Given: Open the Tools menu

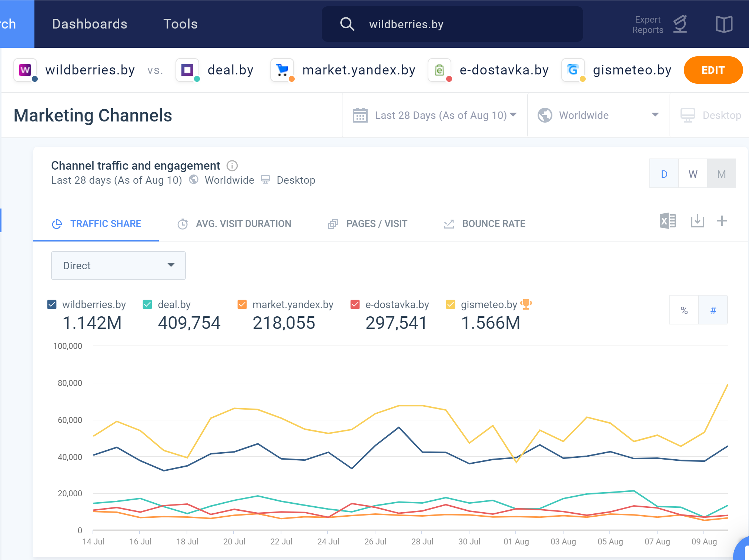Looking at the screenshot, I should pos(180,24).
